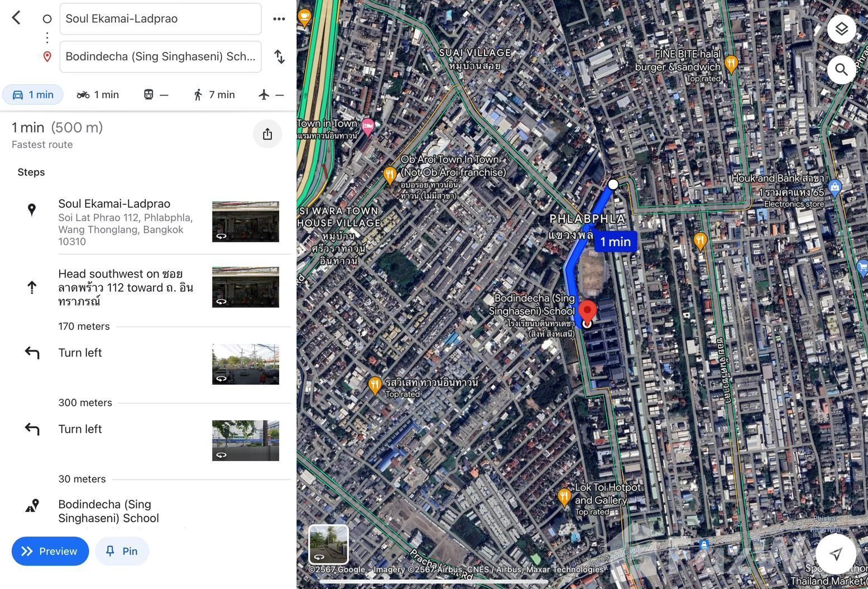Click the red destination pin on map
The height and width of the screenshot is (589, 868).
pos(587,310)
